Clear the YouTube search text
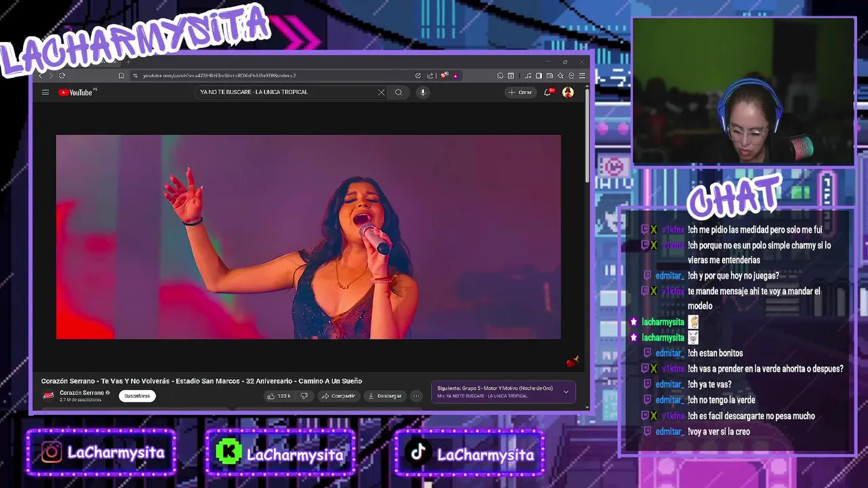Screen dimensions: 868x488 click(x=381, y=92)
